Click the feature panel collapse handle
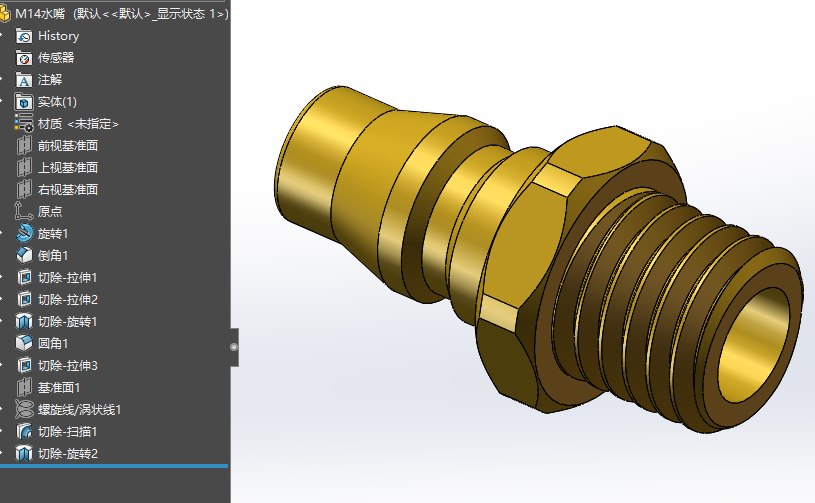This screenshot has width=815, height=503. coord(234,347)
